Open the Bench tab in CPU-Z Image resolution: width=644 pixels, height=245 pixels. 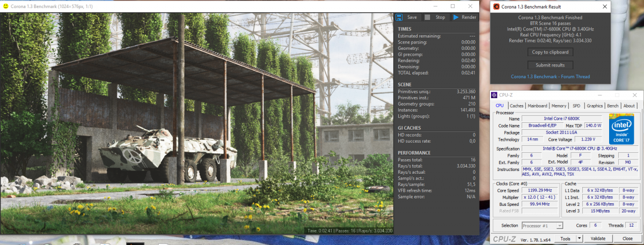(613, 106)
